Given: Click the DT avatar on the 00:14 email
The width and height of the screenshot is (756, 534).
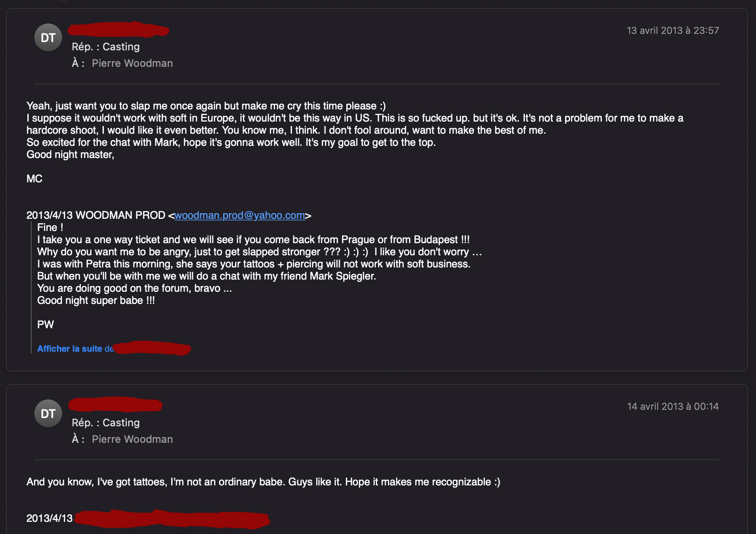Looking at the screenshot, I should (48, 413).
